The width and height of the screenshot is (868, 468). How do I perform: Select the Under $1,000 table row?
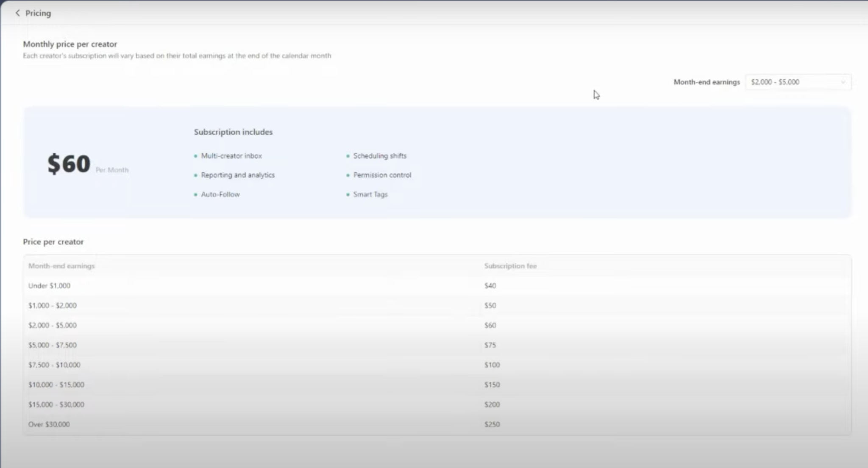click(49, 286)
